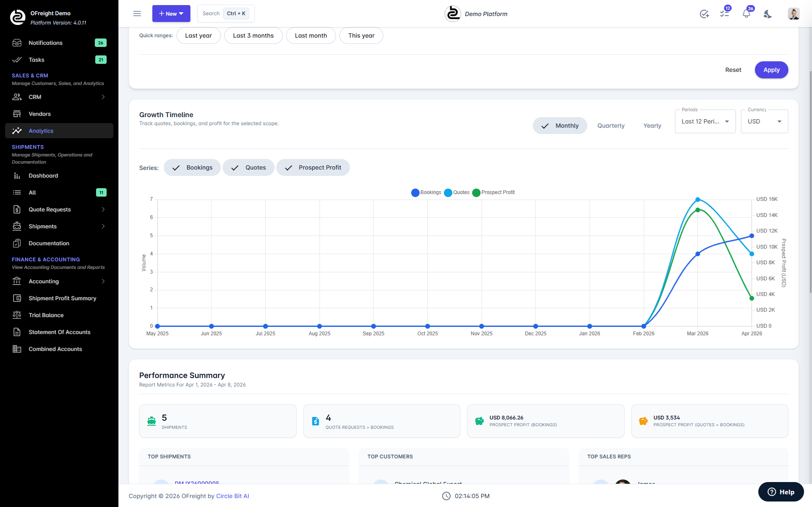Click the task checklist icon in header
812x507 pixels.
724,14
